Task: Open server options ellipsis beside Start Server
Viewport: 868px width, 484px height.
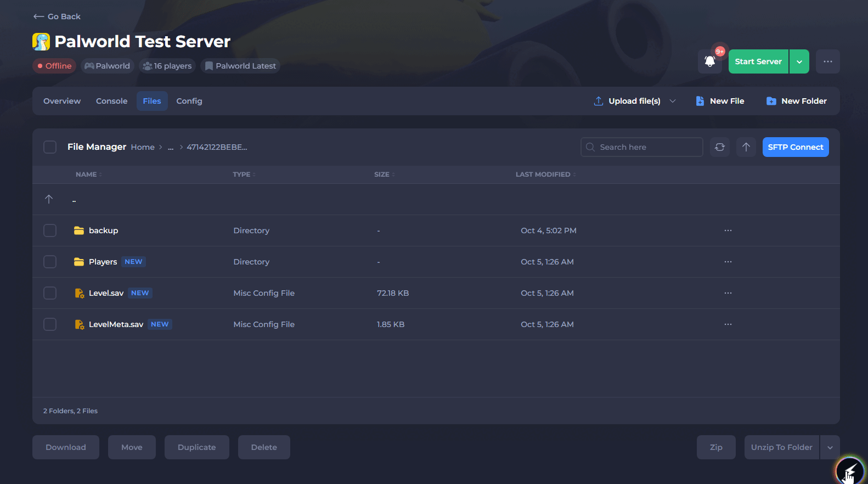Action: pyautogui.click(x=827, y=61)
